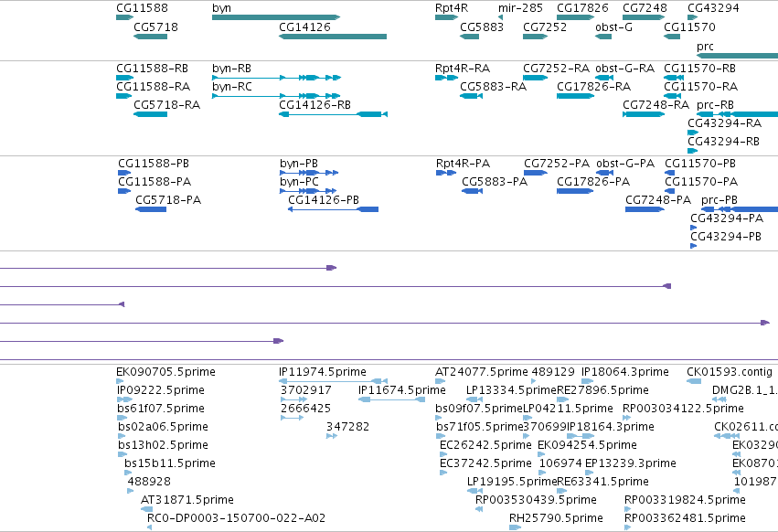778x532 pixels.
Task: Click transcript CG5718-RA
Action: click(150, 114)
